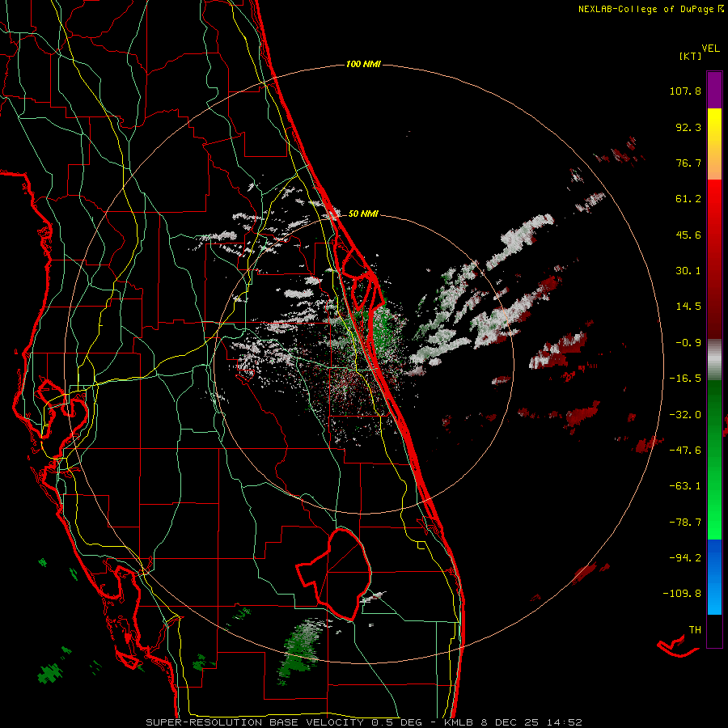Click the 107.8 velocity scale value

click(685, 91)
